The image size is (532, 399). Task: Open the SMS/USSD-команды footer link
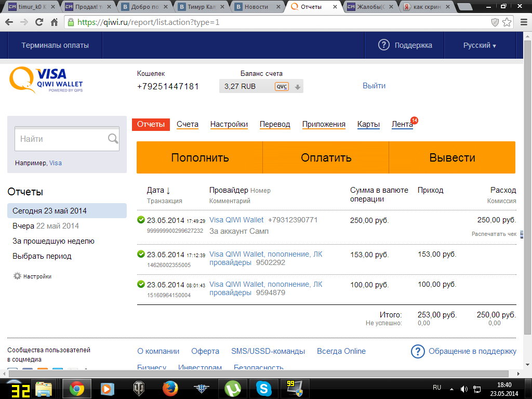[268, 351]
